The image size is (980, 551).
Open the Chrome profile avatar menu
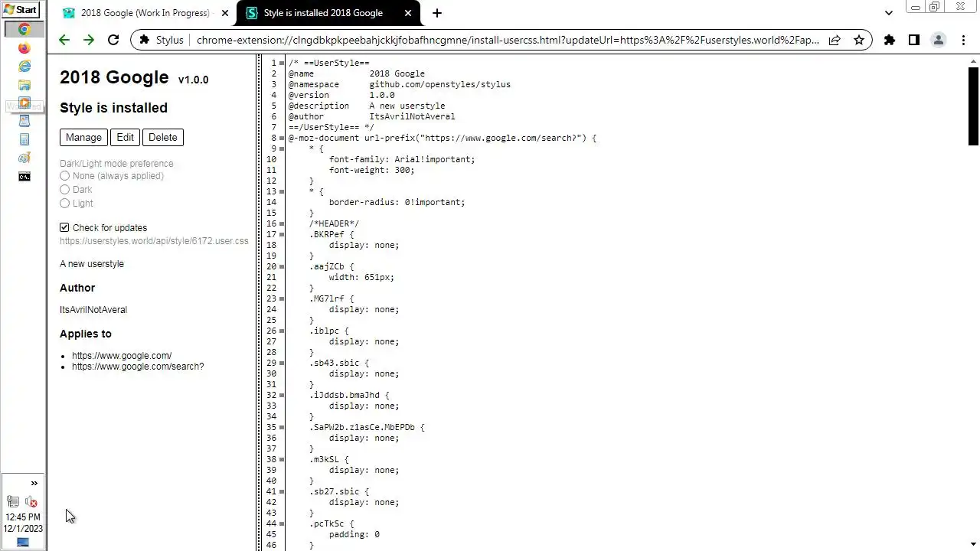pos(939,40)
